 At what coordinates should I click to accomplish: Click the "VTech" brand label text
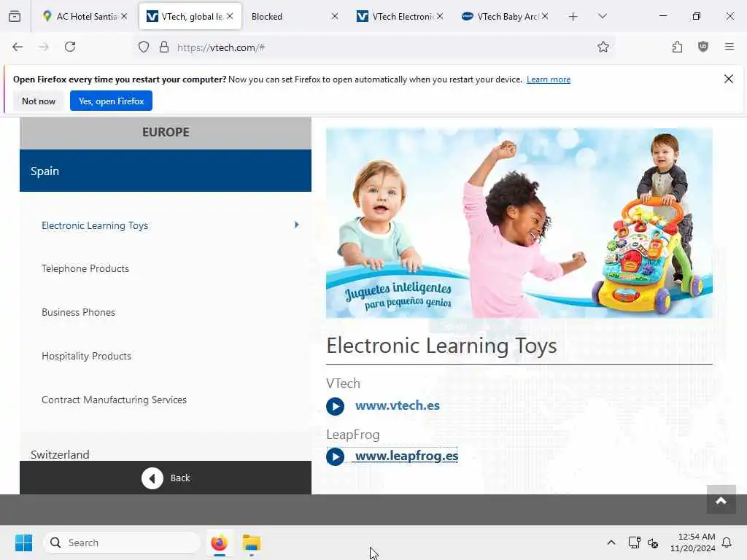point(344,384)
